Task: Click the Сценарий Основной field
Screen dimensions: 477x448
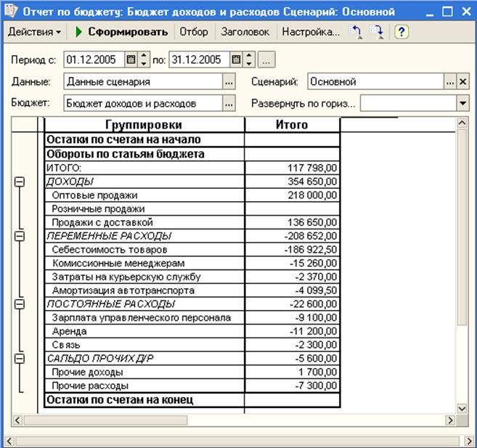Action: [x=375, y=81]
